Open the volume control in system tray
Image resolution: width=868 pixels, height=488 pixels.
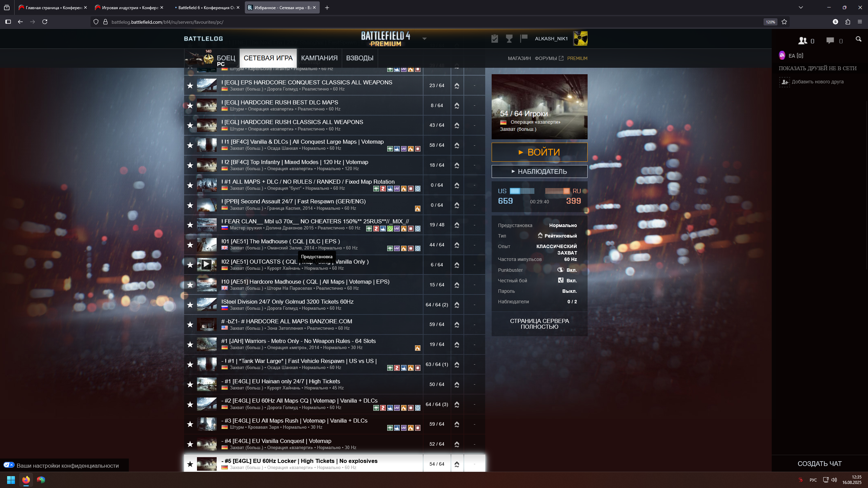click(x=834, y=480)
